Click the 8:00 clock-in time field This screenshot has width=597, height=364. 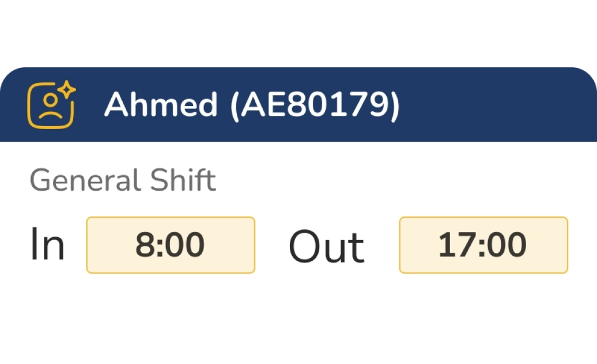coord(170,244)
